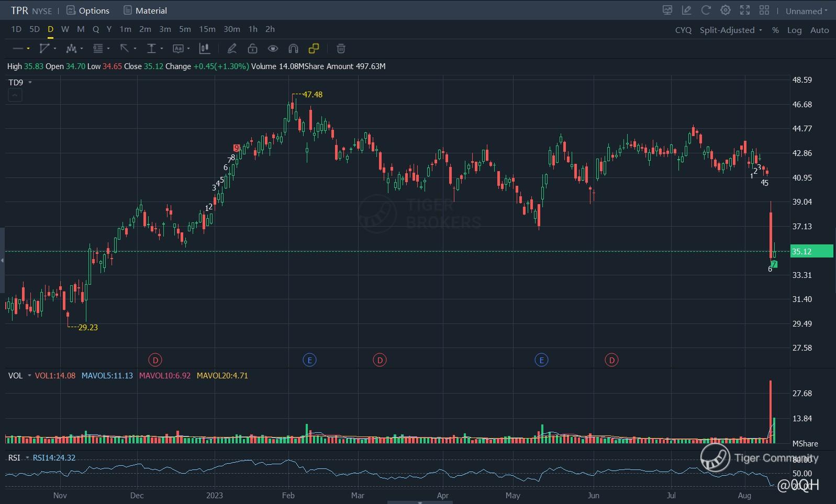This screenshot has height=504, width=836.
Task: Select the magnet snap tool
Action: tap(293, 49)
